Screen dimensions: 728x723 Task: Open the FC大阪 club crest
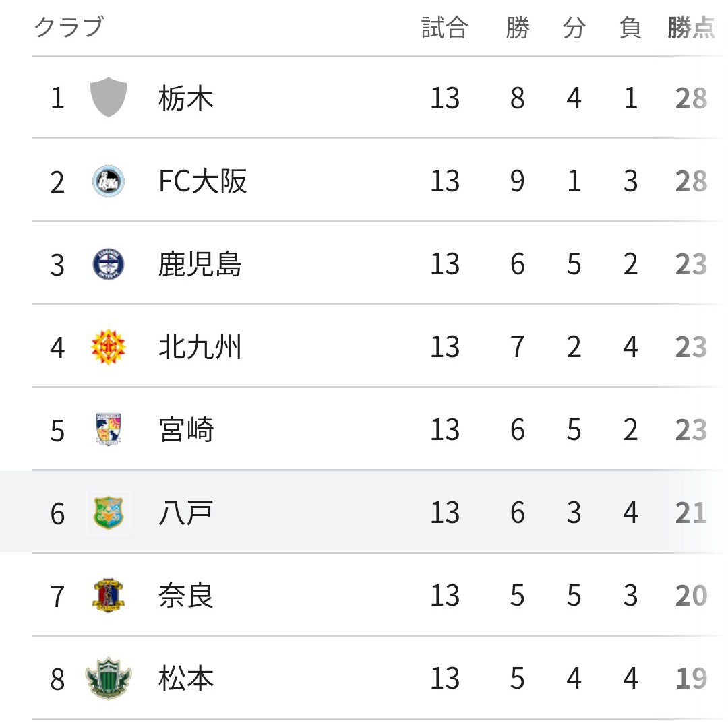coord(108,181)
